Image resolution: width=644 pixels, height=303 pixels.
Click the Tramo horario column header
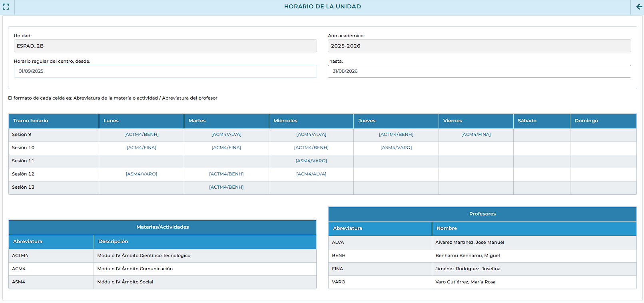coord(31,121)
